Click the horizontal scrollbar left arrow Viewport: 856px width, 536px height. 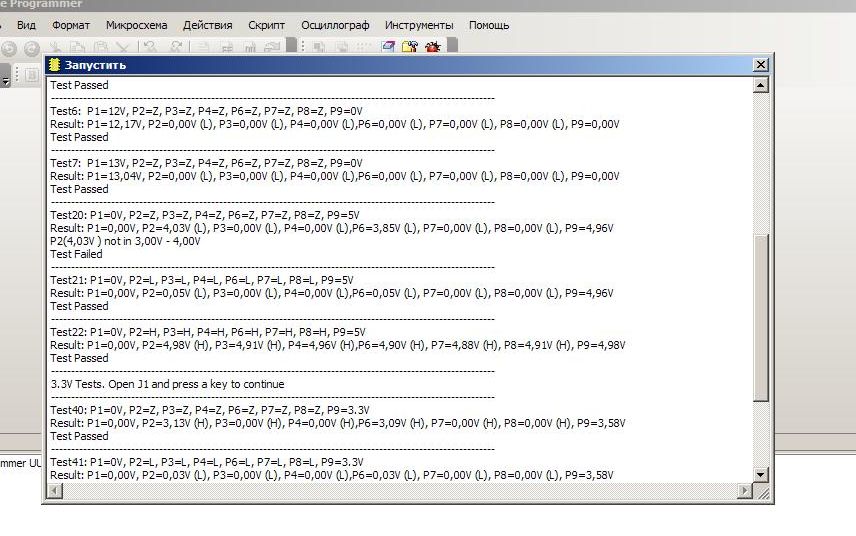(54, 491)
